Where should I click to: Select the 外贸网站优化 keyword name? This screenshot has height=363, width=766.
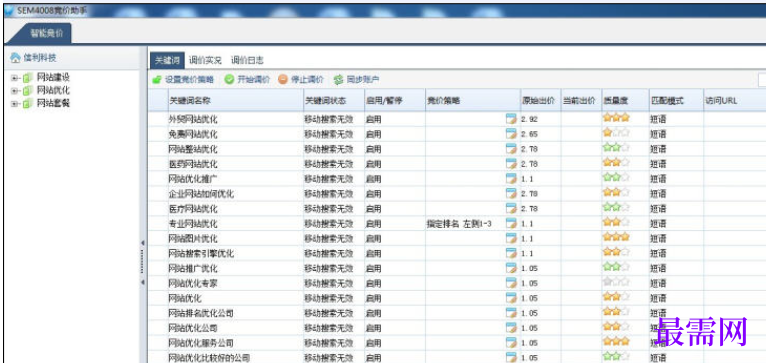pos(193,119)
